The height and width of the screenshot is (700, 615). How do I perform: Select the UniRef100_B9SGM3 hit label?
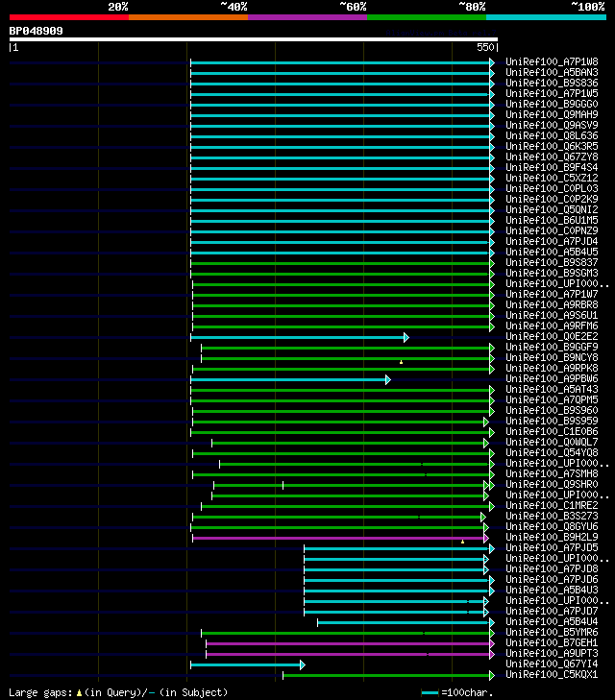point(552,274)
